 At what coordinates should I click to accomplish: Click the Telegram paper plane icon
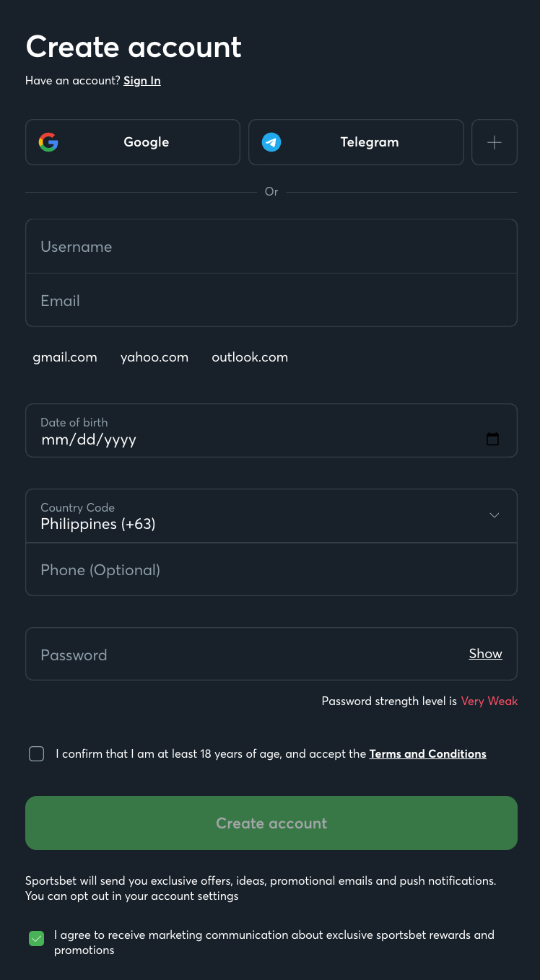pos(271,142)
